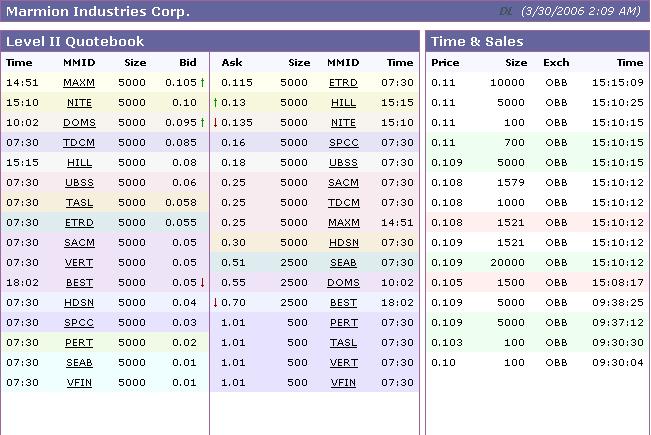
Task: Click the 20000-share trade row in Time & Sales
Action: tap(537, 262)
